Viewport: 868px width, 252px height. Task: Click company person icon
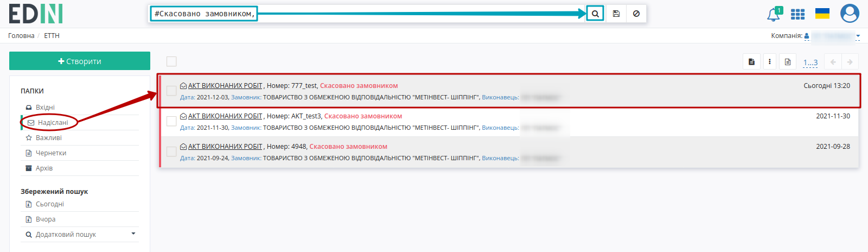point(807,36)
